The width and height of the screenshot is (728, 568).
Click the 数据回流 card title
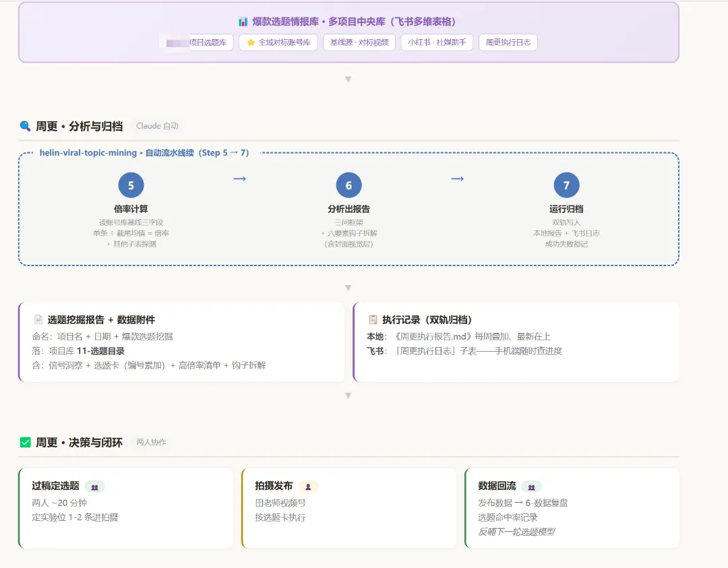point(497,486)
